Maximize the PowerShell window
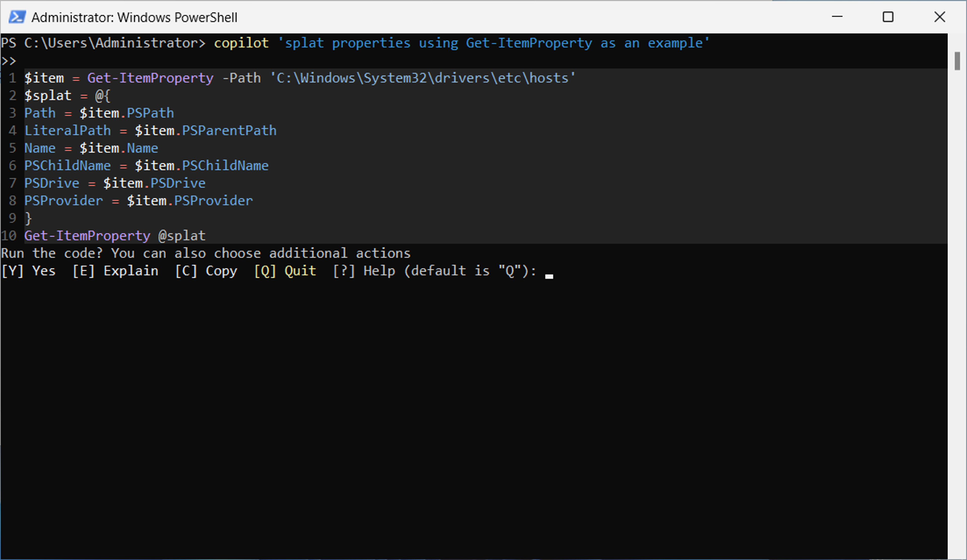Image resolution: width=967 pixels, height=560 pixels. tap(888, 17)
